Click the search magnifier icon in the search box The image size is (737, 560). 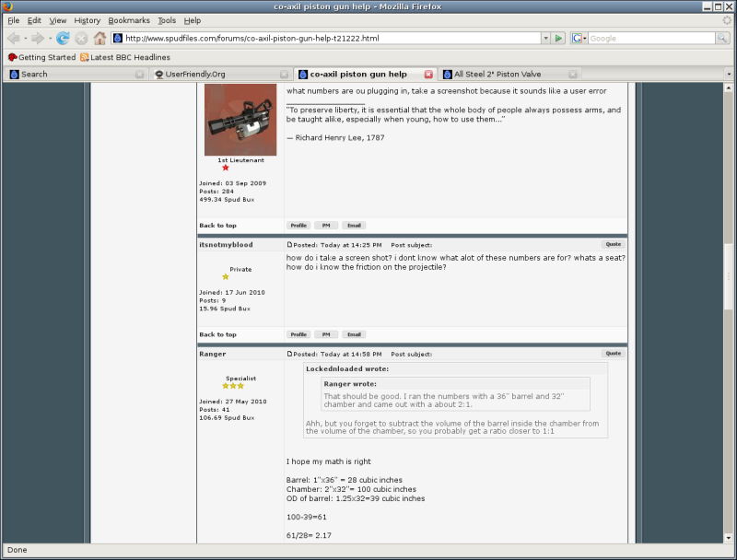[x=721, y=39]
